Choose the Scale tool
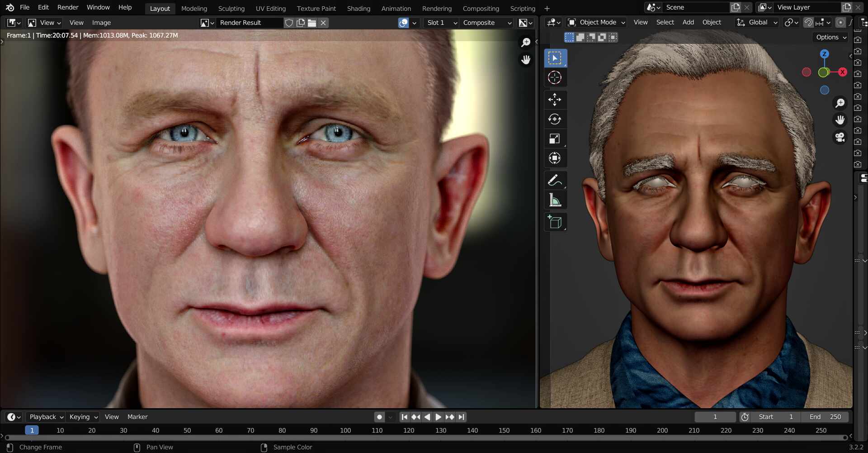 point(555,138)
